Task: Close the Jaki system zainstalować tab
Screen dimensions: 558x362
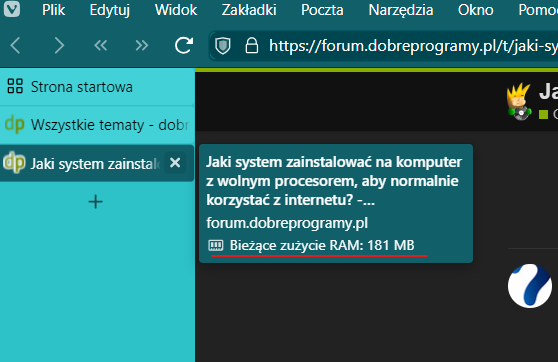Action: point(175,163)
